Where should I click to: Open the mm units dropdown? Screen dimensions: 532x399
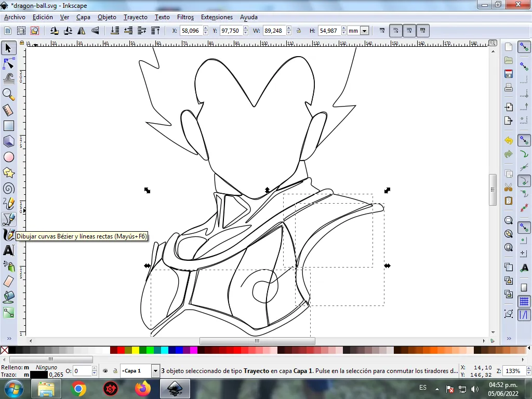pyautogui.click(x=364, y=31)
